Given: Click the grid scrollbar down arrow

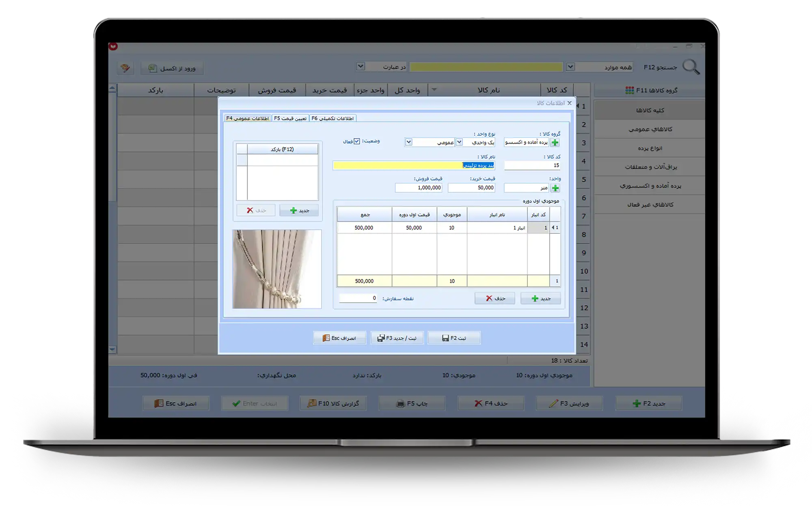Looking at the screenshot, I should pos(112,349).
